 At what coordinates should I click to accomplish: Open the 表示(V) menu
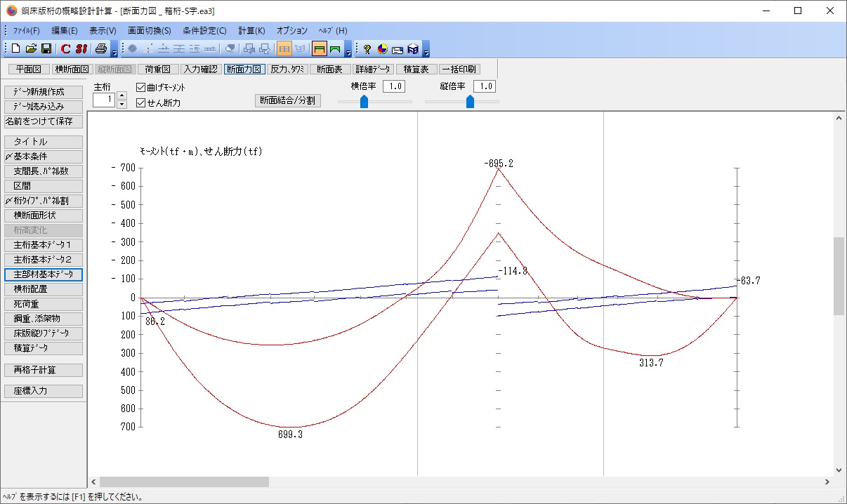click(x=103, y=31)
